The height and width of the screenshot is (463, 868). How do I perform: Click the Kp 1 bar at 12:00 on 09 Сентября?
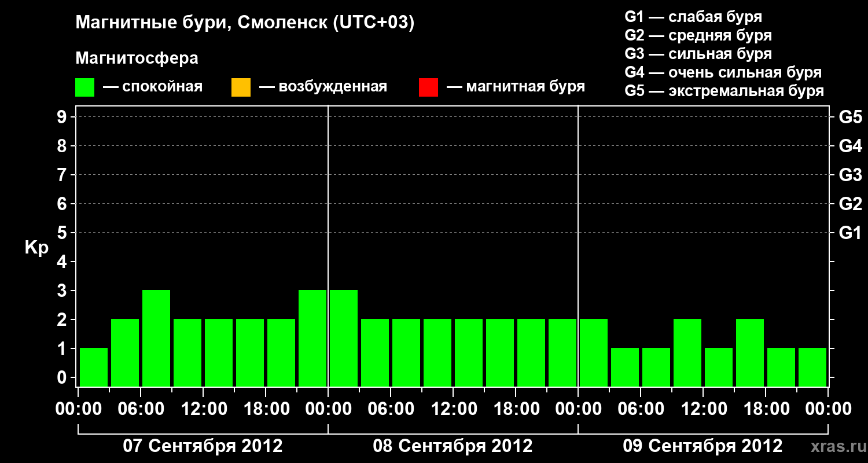click(x=719, y=367)
